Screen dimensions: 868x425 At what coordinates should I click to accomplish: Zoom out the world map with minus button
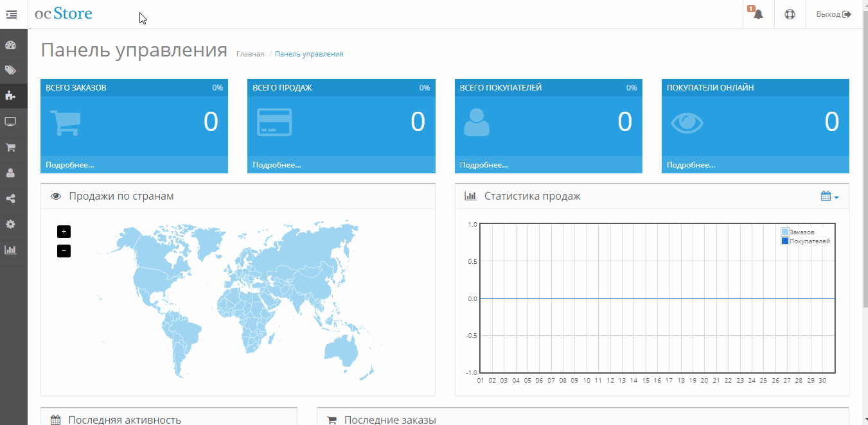tap(64, 251)
